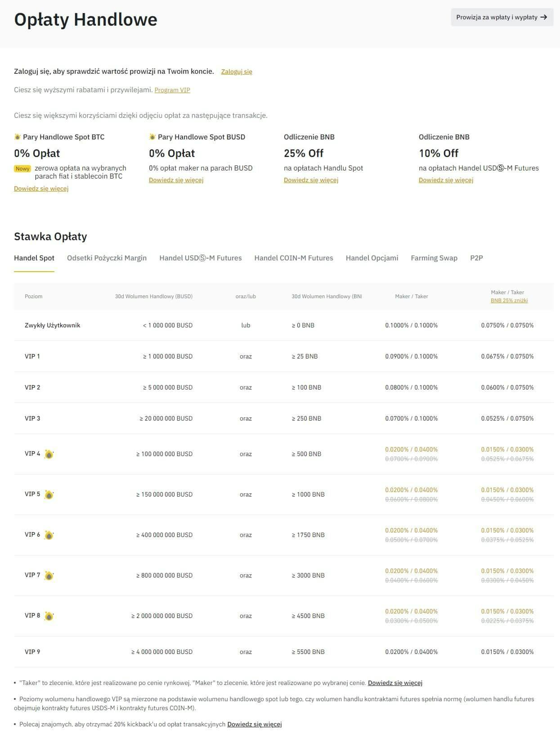Click the flame icon next to VIP 5

[x=49, y=495]
